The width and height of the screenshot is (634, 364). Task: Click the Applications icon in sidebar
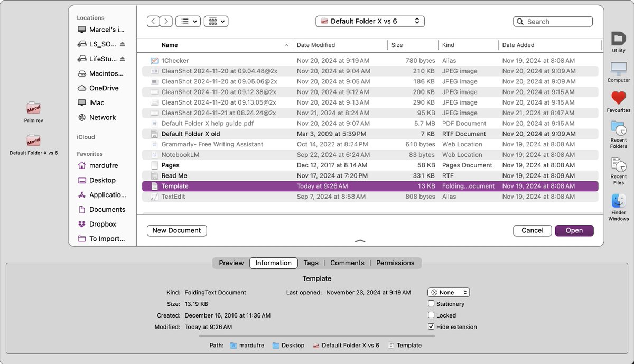pyautogui.click(x=82, y=195)
